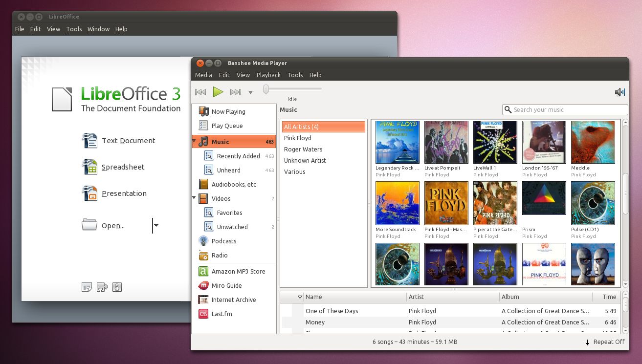Open Audiobooks, etc library
Screen dimensions: 642x364
(x=234, y=184)
